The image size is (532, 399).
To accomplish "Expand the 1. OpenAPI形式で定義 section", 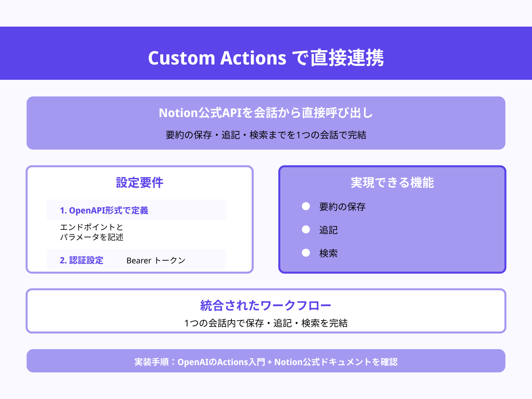I will click(x=105, y=210).
